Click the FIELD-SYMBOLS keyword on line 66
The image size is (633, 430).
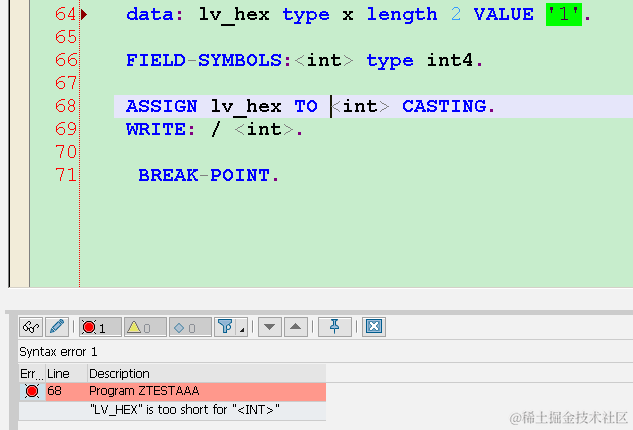203,61
